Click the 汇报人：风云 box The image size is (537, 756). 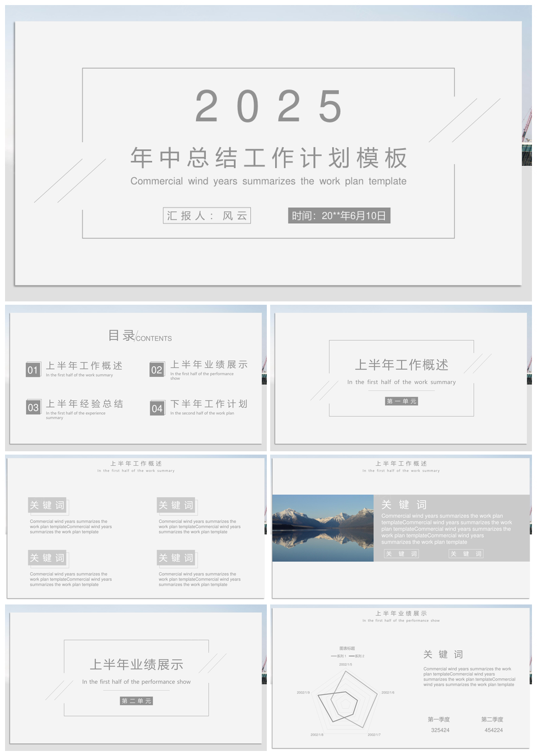[207, 216]
